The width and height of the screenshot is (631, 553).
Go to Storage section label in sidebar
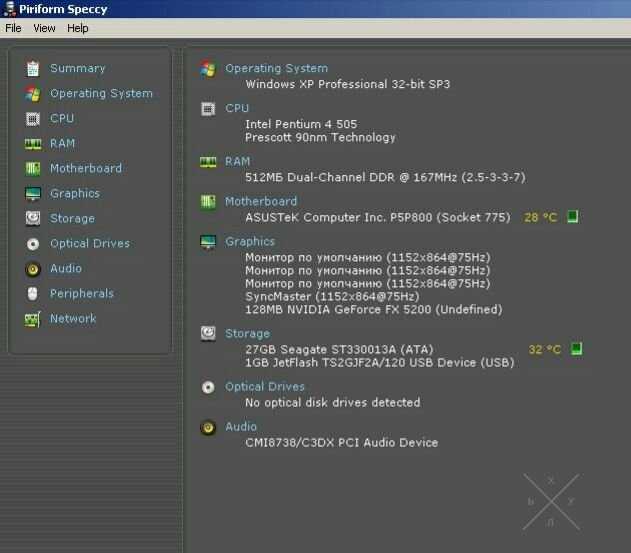point(72,219)
